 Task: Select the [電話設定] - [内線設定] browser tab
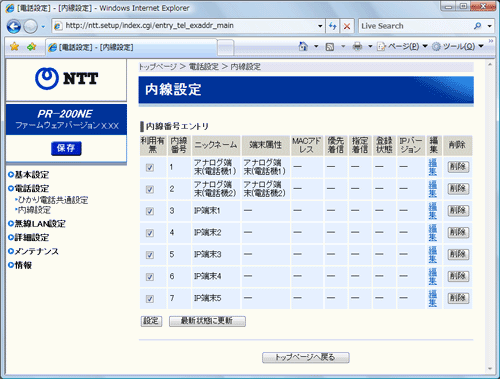[132, 47]
